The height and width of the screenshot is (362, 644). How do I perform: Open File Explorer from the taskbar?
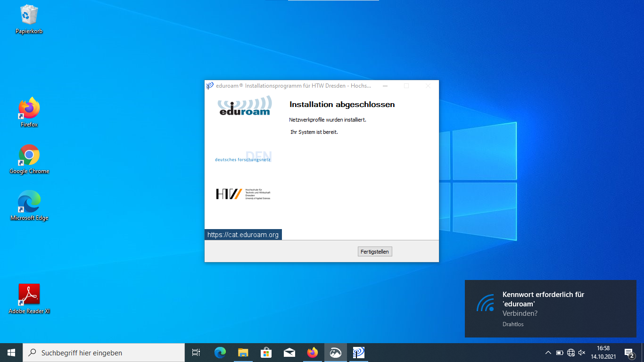[243, 353]
